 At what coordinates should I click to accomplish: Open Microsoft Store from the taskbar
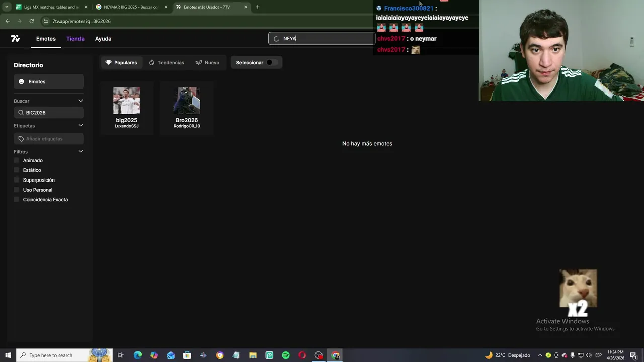tap(187, 355)
